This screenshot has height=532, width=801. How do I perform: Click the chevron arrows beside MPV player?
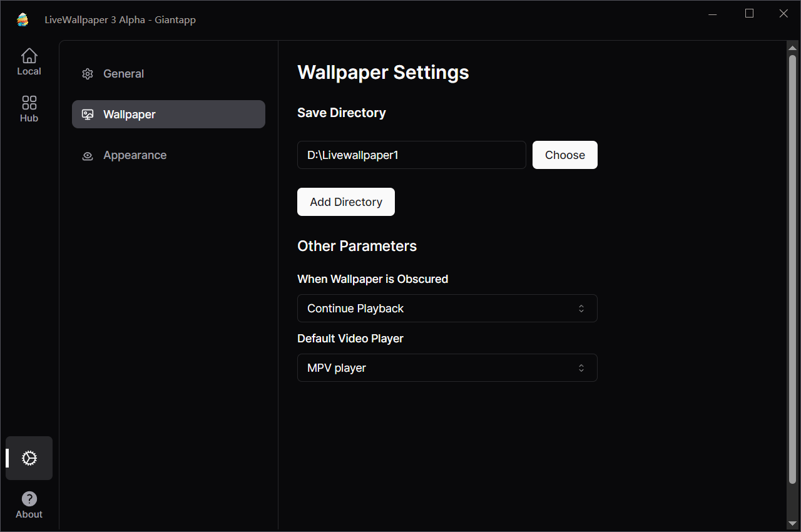pyautogui.click(x=581, y=368)
